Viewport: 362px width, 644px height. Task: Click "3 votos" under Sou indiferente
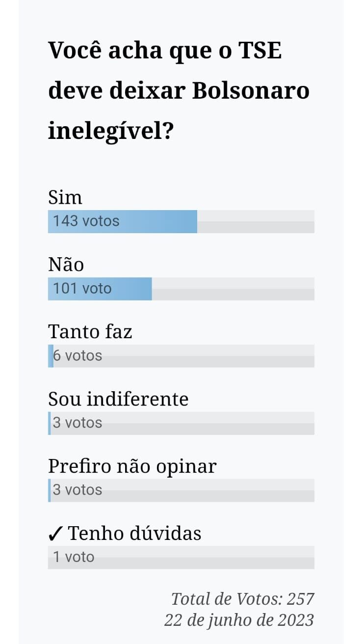(78, 423)
